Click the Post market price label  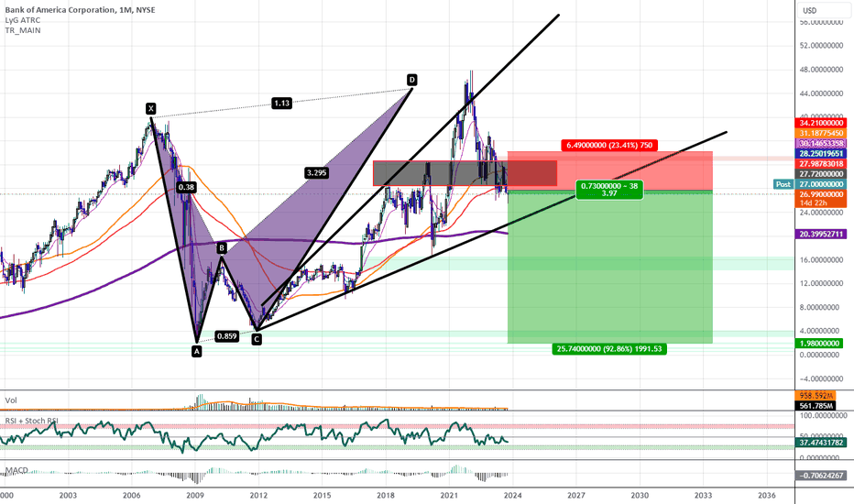pos(783,184)
